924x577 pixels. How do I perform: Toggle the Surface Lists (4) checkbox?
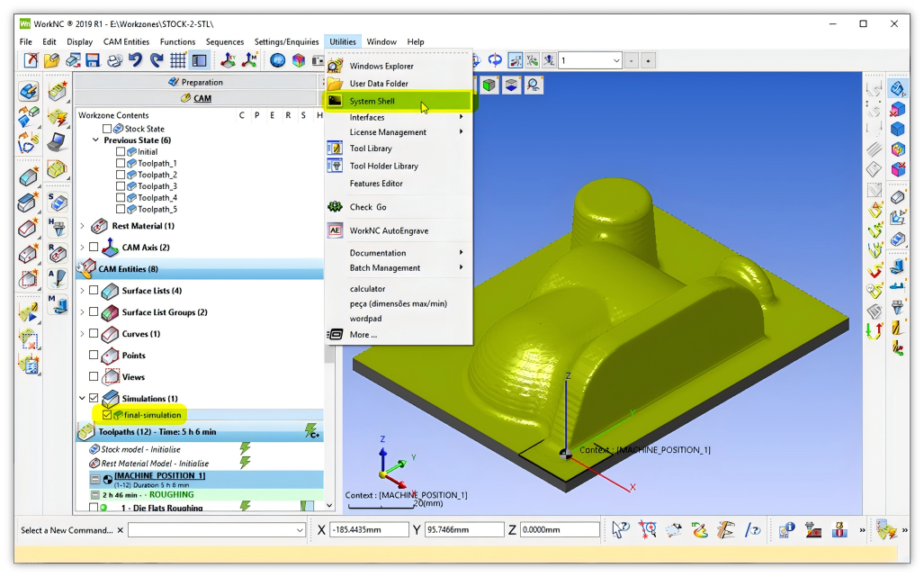(94, 290)
